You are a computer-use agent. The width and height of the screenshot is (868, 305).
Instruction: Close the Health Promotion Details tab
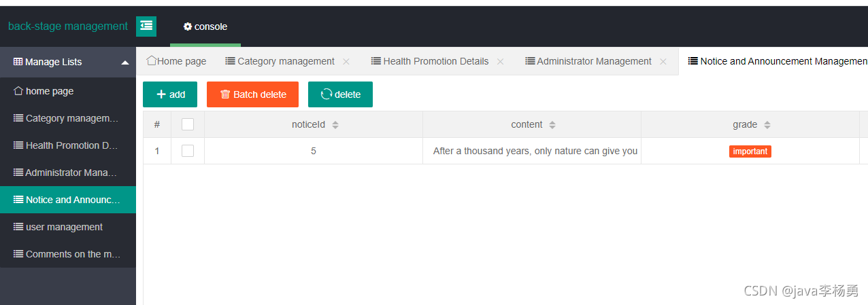tap(501, 61)
